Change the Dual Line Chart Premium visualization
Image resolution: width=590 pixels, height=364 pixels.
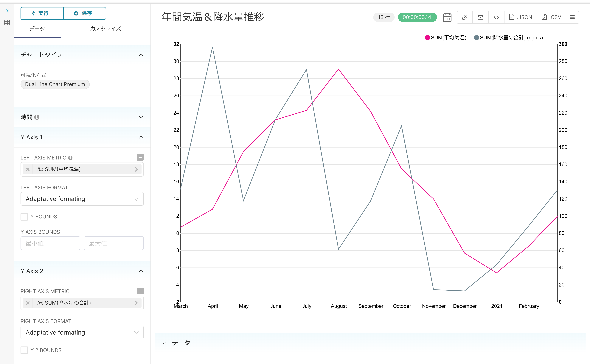click(55, 84)
